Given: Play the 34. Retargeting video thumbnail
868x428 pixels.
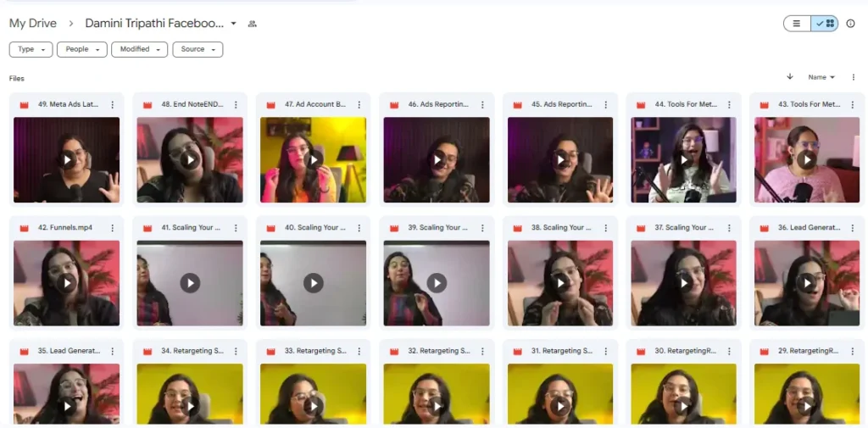Looking at the screenshot, I should click(190, 394).
